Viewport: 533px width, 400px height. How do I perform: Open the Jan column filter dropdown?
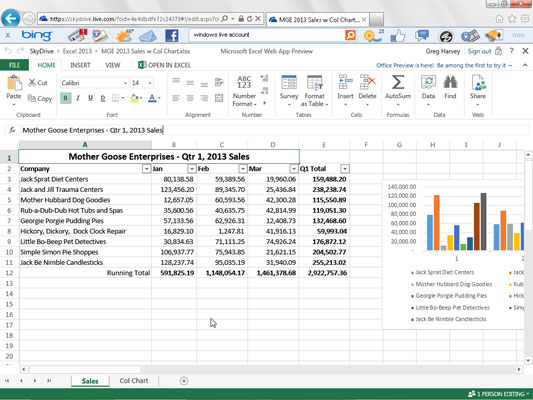click(192, 169)
